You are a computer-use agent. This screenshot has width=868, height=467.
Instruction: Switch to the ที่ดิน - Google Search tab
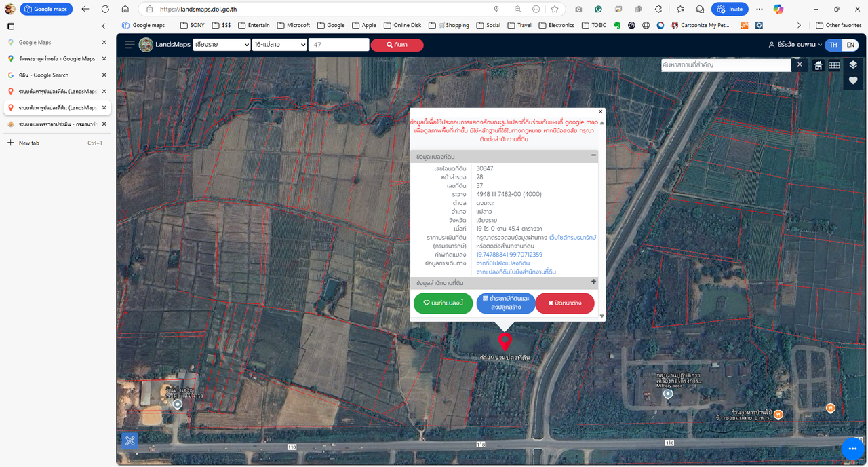43,75
